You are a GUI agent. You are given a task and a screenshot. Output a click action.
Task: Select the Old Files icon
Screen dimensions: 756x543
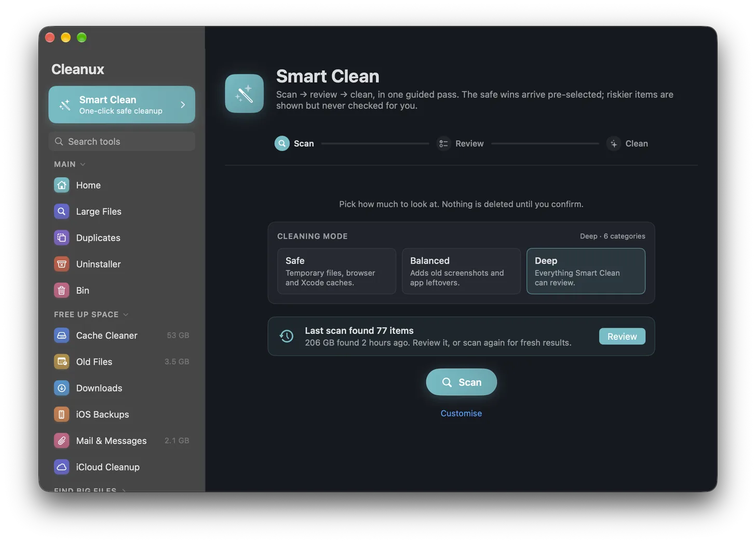(x=62, y=362)
